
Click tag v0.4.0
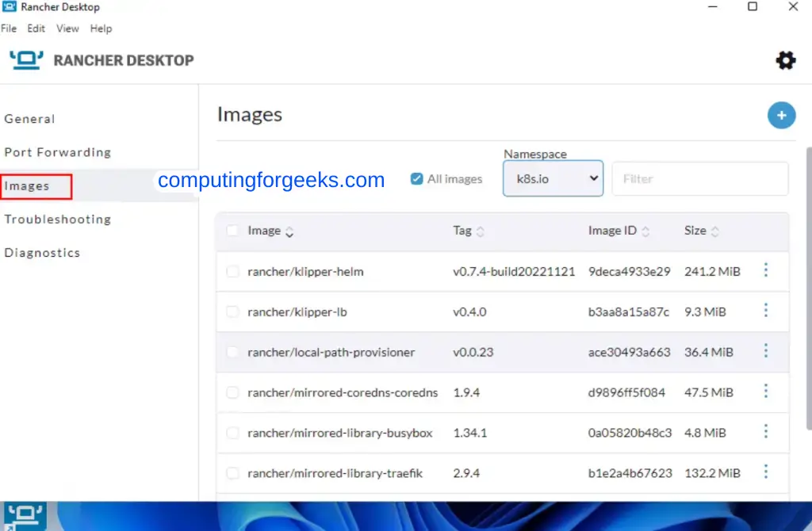469,312
